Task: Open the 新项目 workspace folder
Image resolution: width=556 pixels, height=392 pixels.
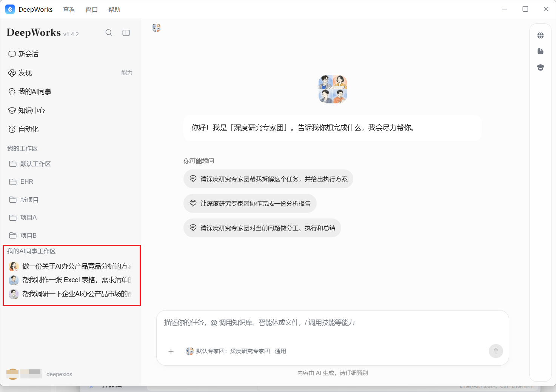Action: 24,200
